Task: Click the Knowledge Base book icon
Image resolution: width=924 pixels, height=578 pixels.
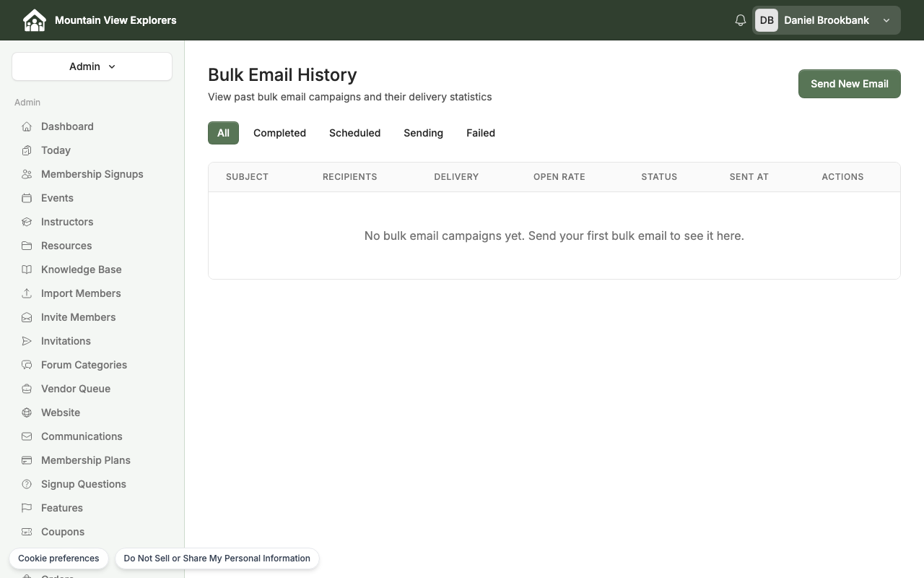Action: click(27, 269)
